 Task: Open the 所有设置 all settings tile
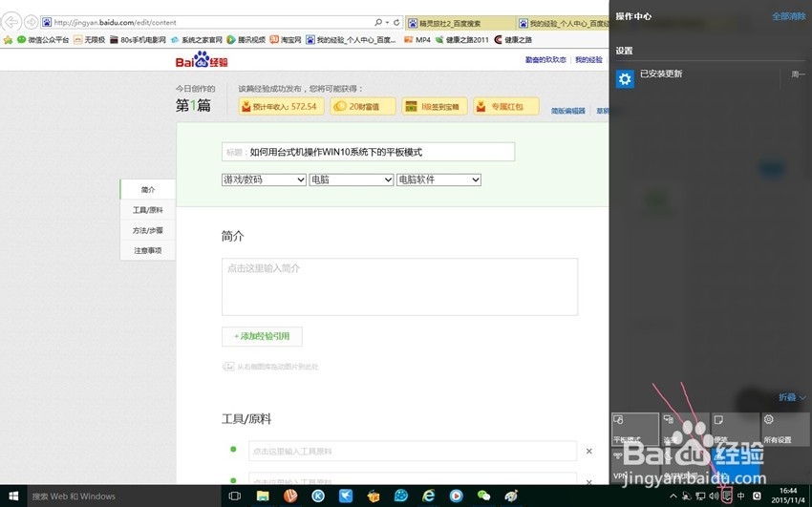[x=785, y=429]
